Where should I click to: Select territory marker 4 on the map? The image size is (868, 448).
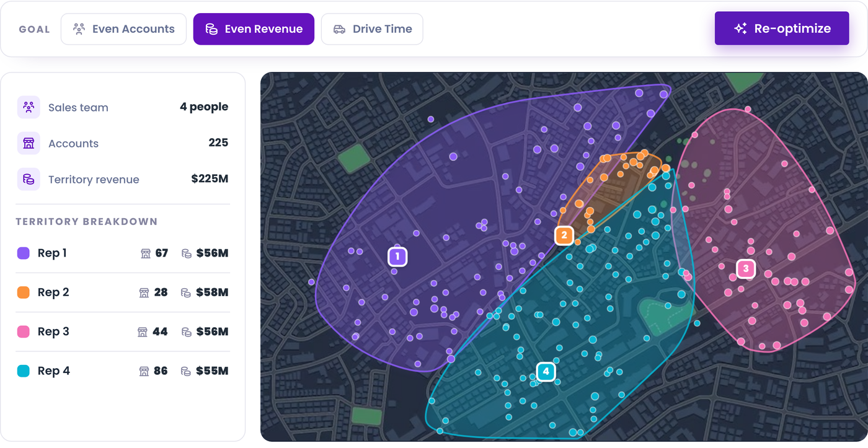click(546, 372)
